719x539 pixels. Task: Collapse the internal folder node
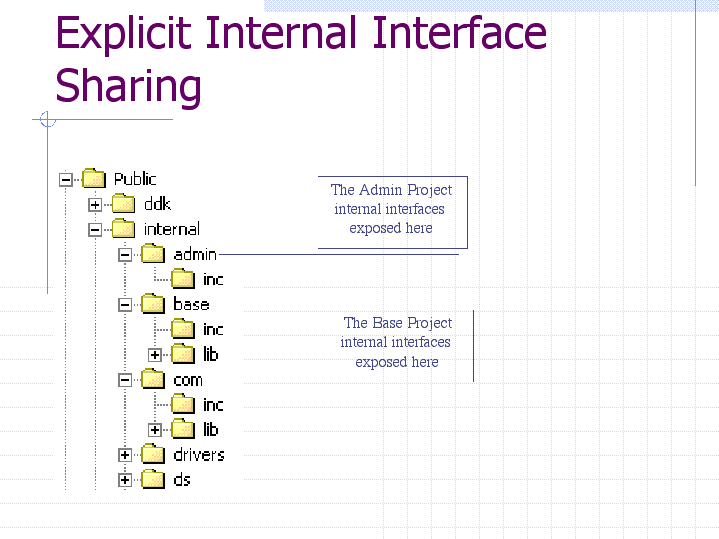95,230
